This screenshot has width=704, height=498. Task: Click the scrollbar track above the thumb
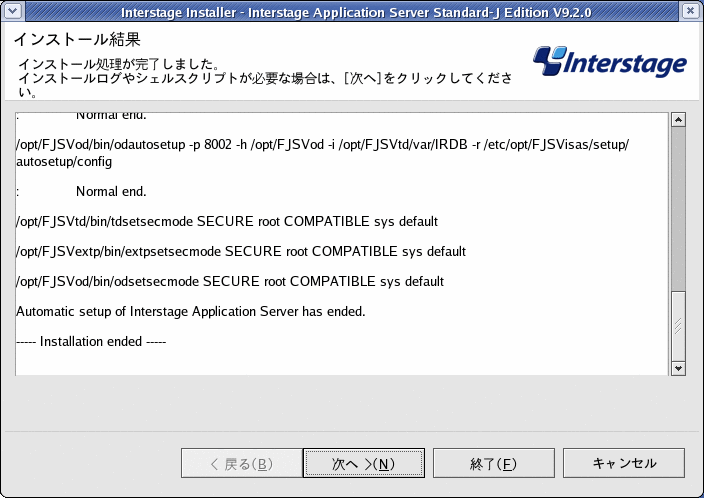tap(678, 209)
